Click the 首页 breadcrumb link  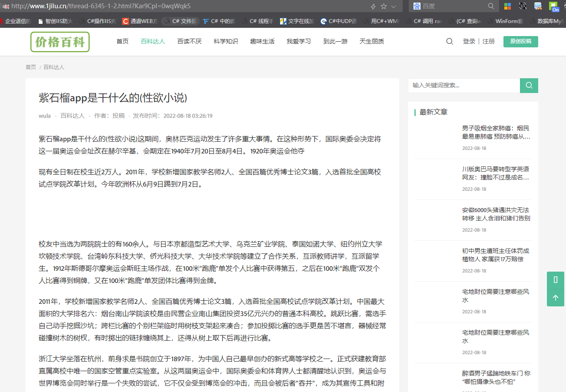tap(30, 67)
